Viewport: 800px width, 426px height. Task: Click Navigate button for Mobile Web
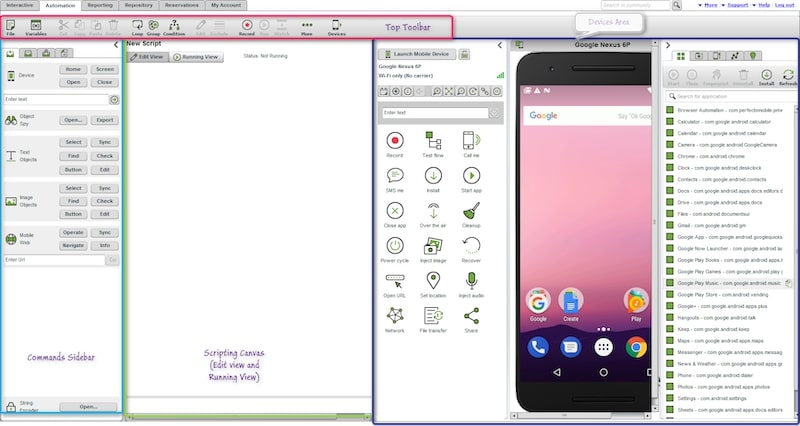coord(73,245)
